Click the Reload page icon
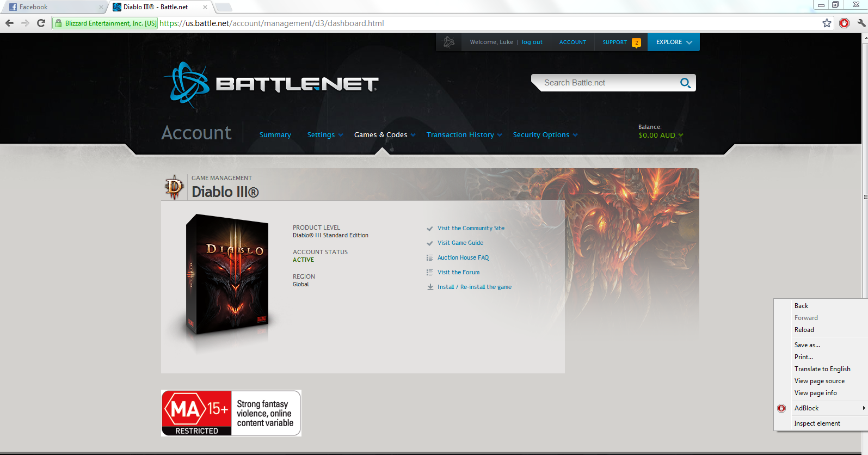Image resolution: width=868 pixels, height=455 pixels. [41, 23]
